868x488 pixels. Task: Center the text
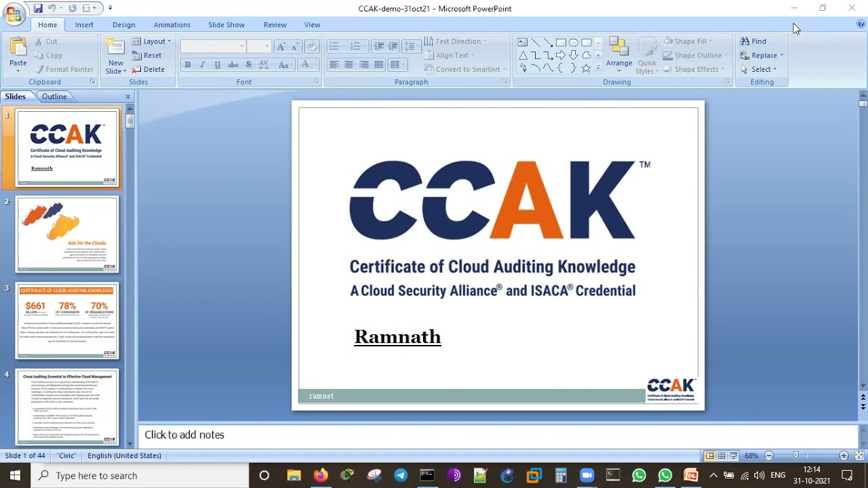[x=349, y=65]
